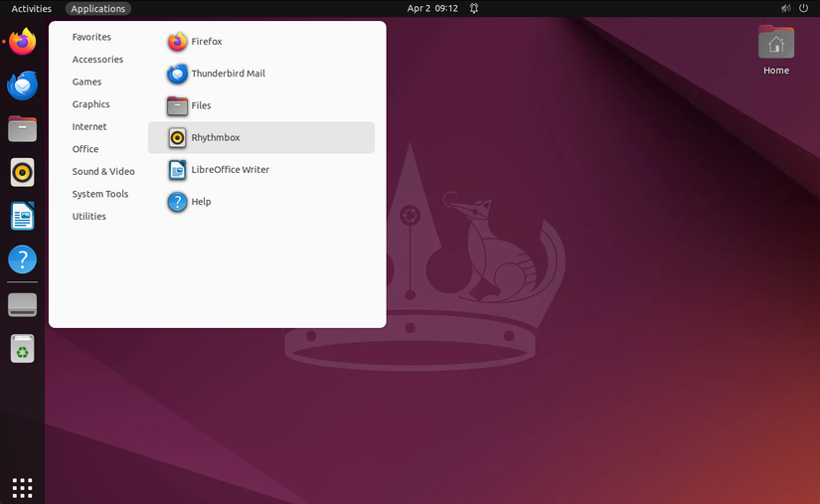Screen dimensions: 820x504
Task: Select the Sound & Video category
Action: point(103,172)
